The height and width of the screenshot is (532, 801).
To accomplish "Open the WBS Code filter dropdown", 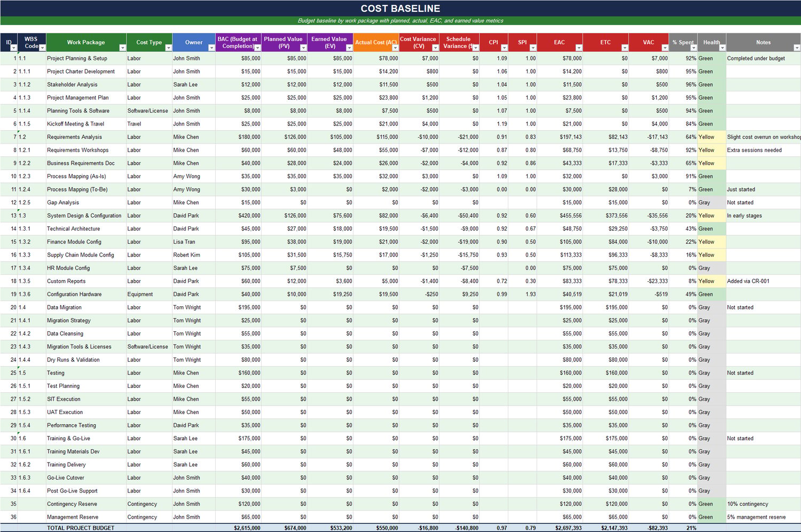I will tap(43, 48).
